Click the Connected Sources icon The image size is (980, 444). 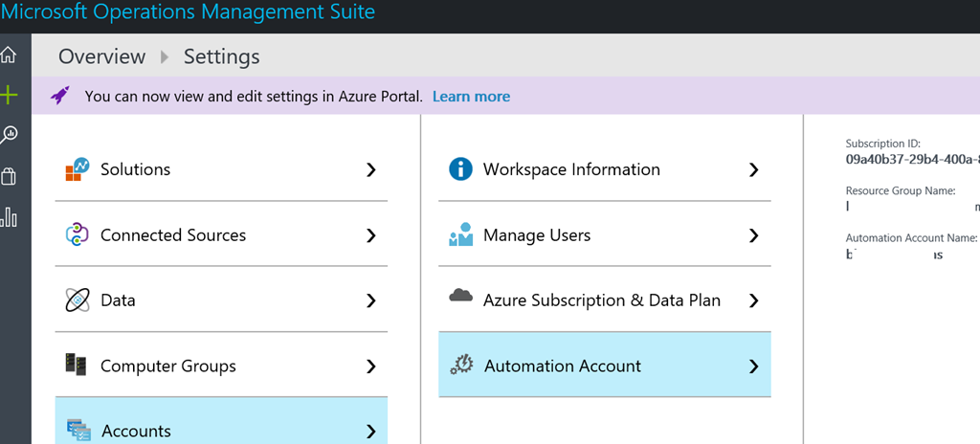coord(77,234)
